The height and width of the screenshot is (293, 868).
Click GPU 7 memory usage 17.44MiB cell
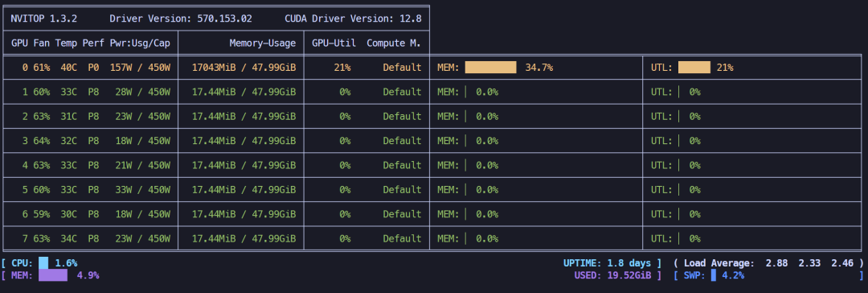[x=244, y=238]
